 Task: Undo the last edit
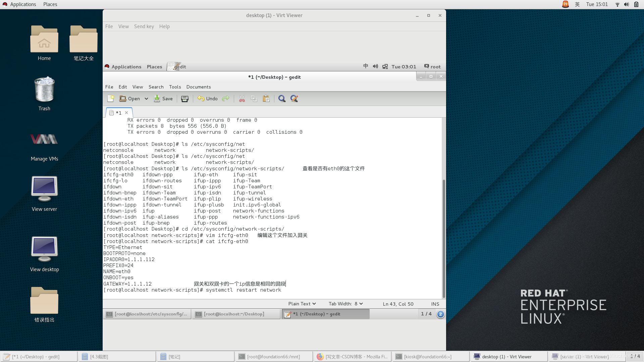(208, 99)
